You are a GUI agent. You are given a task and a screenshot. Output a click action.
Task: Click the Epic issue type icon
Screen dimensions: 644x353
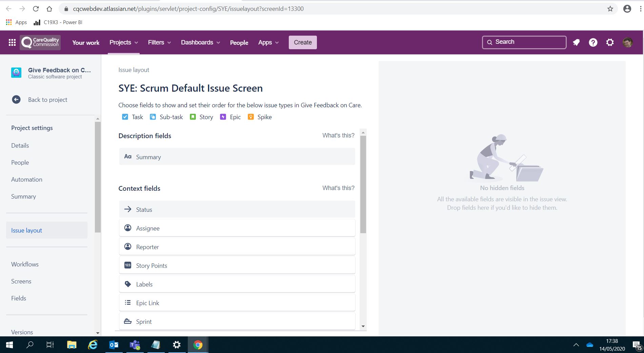(x=223, y=117)
